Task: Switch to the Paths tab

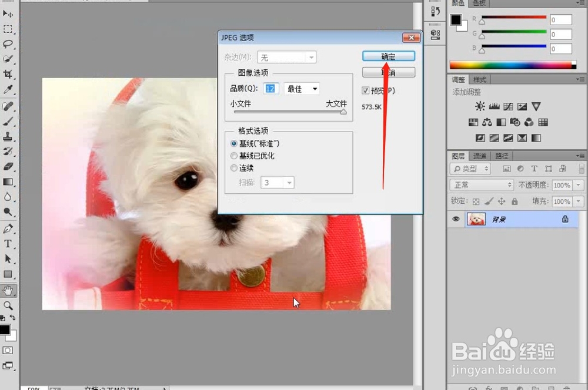Action: [x=502, y=156]
